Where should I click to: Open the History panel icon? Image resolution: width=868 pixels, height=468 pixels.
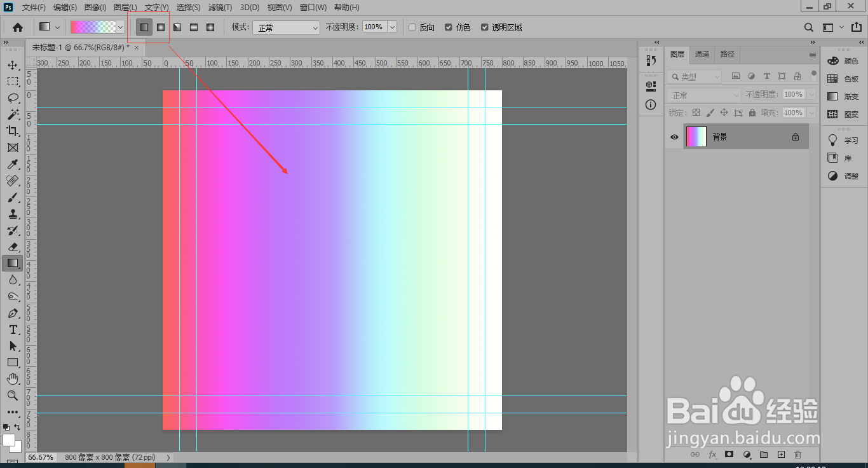coord(651,60)
